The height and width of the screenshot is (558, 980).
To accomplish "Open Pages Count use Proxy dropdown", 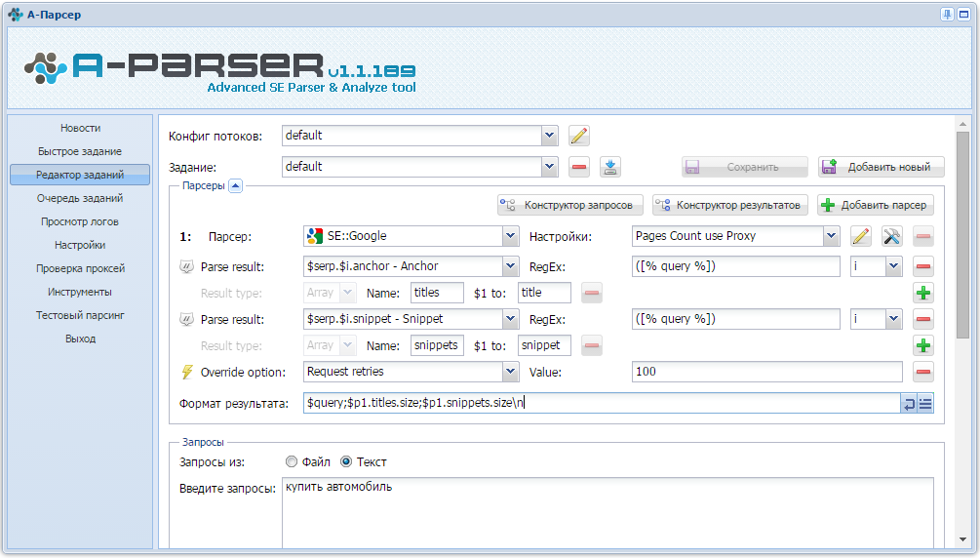I will (x=831, y=236).
